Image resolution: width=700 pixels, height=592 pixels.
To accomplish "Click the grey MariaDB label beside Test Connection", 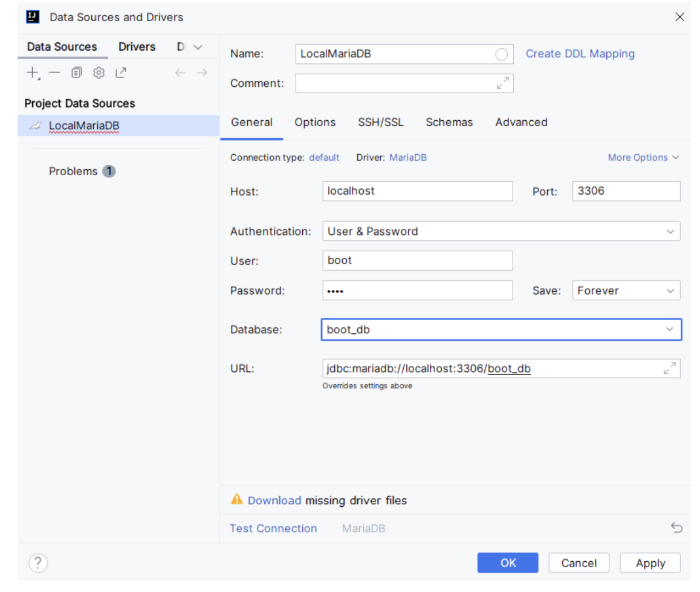I will click(363, 528).
